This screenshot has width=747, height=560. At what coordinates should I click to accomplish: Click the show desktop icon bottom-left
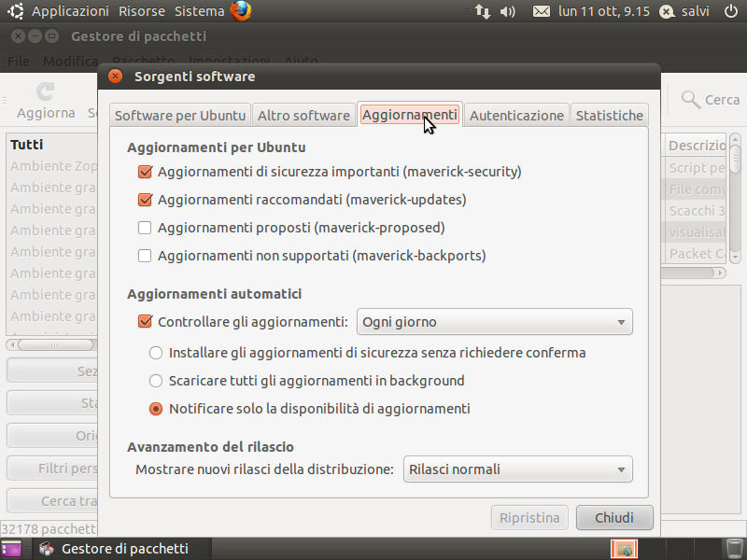click(11, 549)
